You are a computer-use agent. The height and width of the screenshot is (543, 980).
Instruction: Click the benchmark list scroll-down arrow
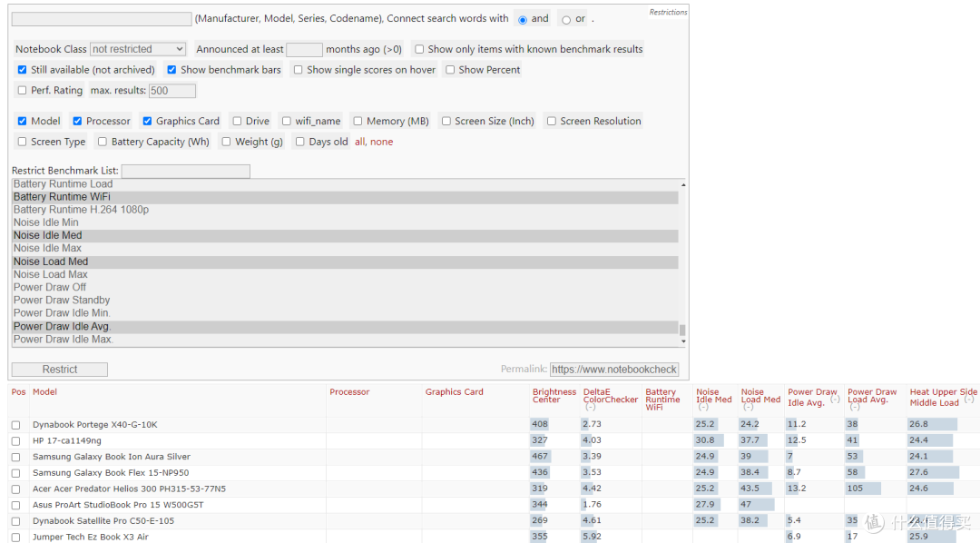click(682, 341)
